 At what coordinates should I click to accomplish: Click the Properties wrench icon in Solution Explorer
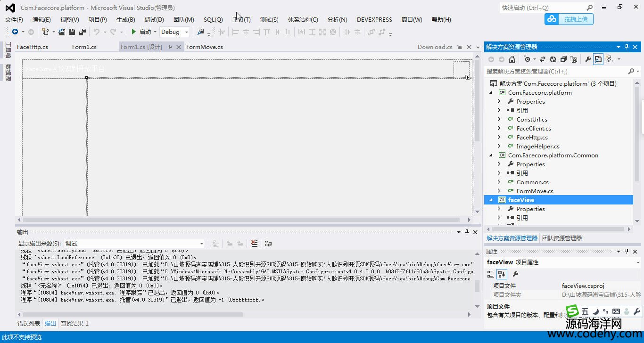[x=588, y=59]
